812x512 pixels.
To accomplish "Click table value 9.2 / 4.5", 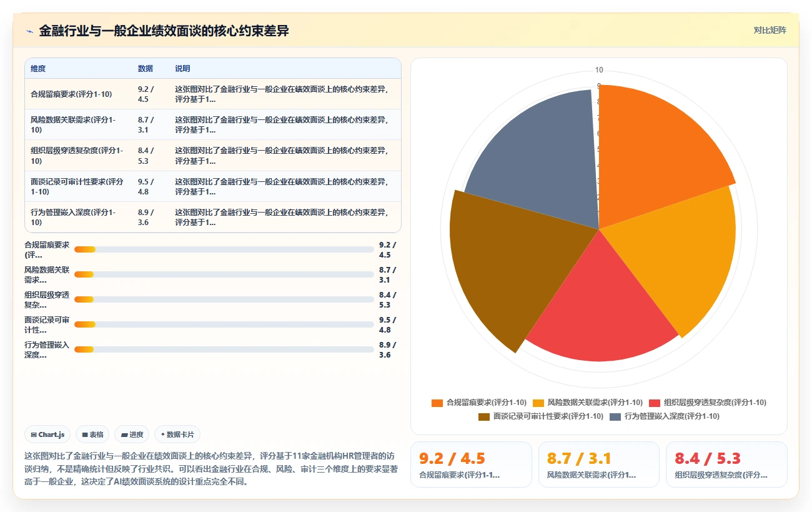I will [147, 94].
